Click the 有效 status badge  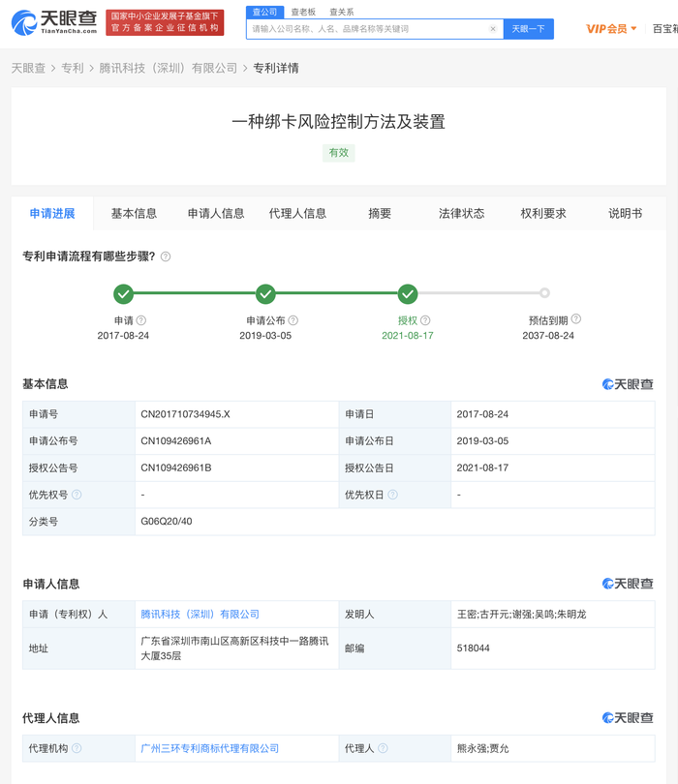click(x=339, y=153)
